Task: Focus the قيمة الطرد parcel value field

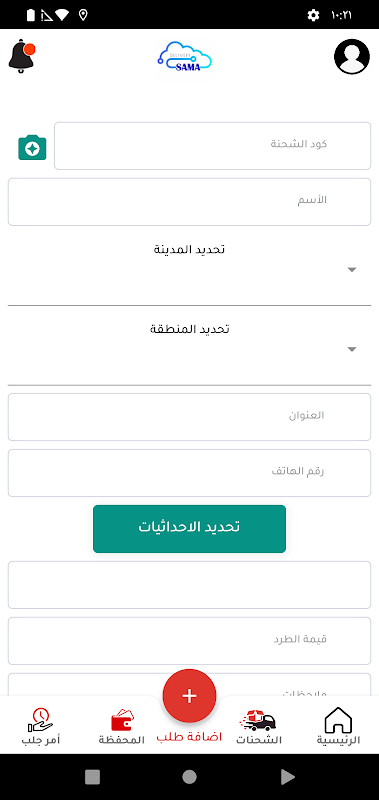Action: pyautogui.click(x=189, y=641)
